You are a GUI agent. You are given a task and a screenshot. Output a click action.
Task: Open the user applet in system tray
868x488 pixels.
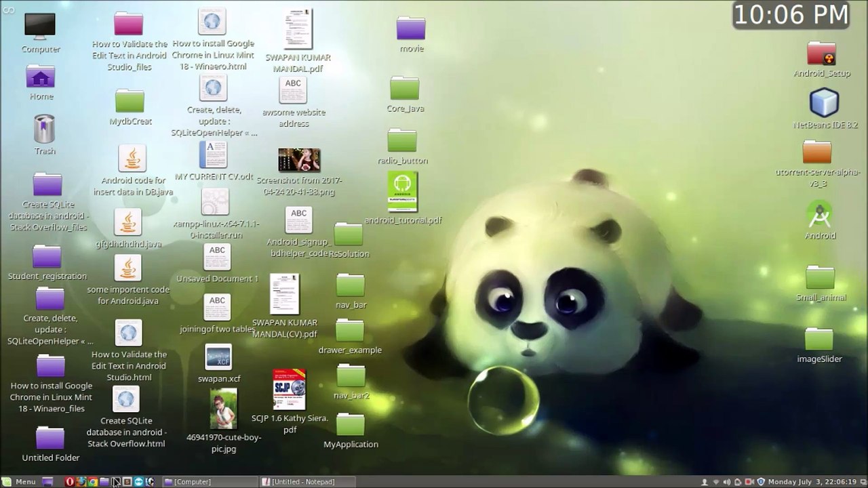click(705, 482)
